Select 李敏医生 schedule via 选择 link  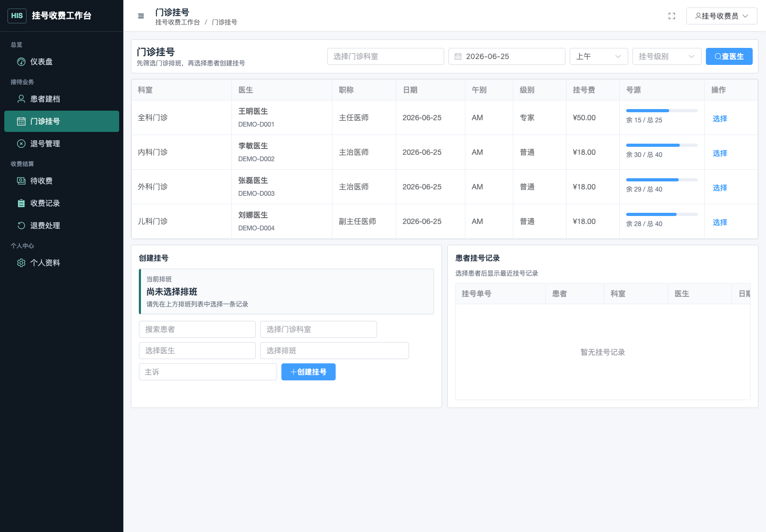720,153
